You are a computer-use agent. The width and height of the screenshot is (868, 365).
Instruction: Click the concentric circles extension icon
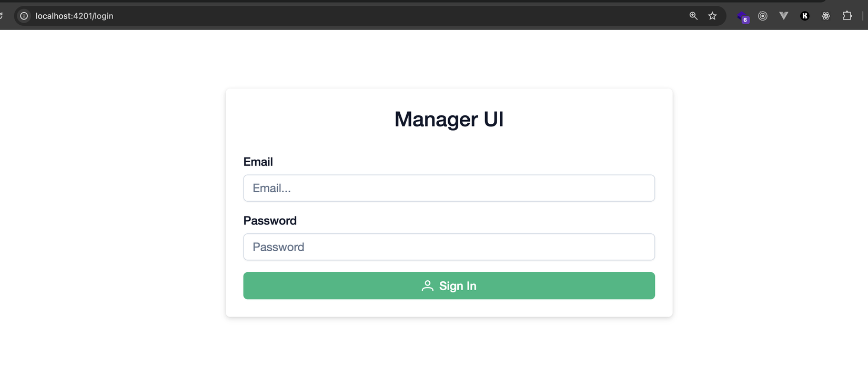pos(762,16)
